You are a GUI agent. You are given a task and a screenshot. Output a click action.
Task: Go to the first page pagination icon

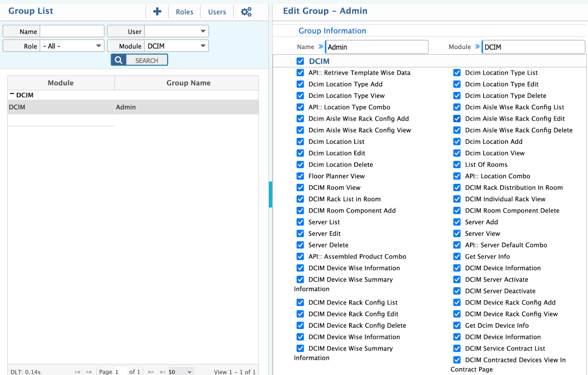(77, 372)
